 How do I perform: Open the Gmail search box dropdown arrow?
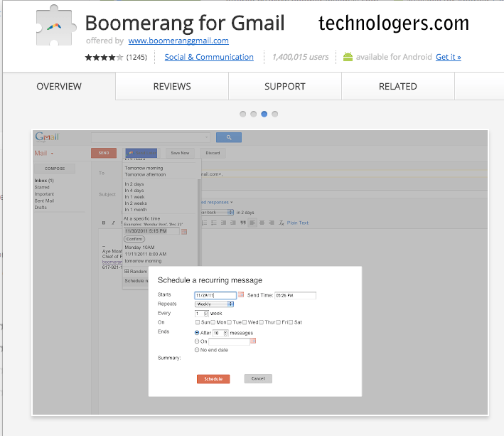(206, 137)
